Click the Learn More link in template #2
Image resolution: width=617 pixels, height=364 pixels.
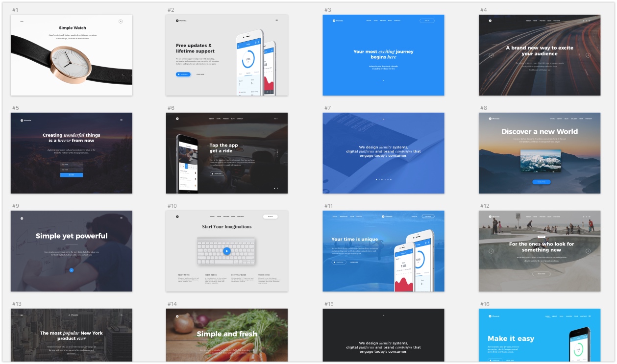click(x=200, y=74)
